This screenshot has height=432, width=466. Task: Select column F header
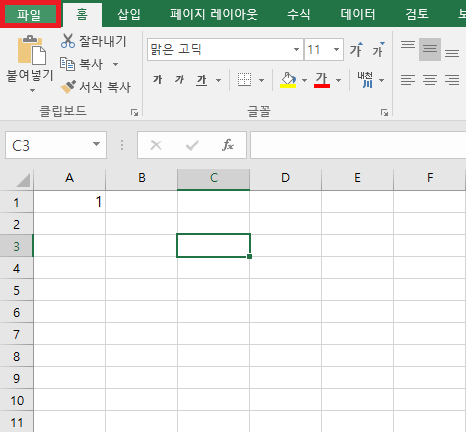(x=430, y=178)
